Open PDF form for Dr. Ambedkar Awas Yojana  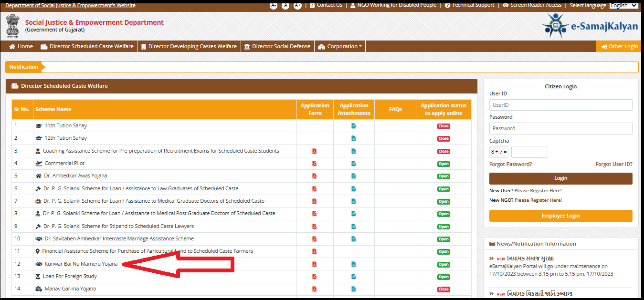315,176
